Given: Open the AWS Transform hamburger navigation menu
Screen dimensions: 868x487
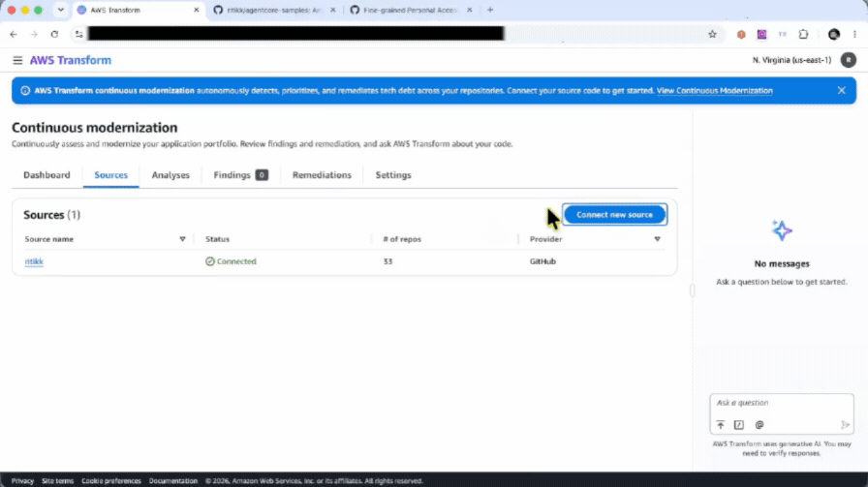Looking at the screenshot, I should [x=17, y=60].
